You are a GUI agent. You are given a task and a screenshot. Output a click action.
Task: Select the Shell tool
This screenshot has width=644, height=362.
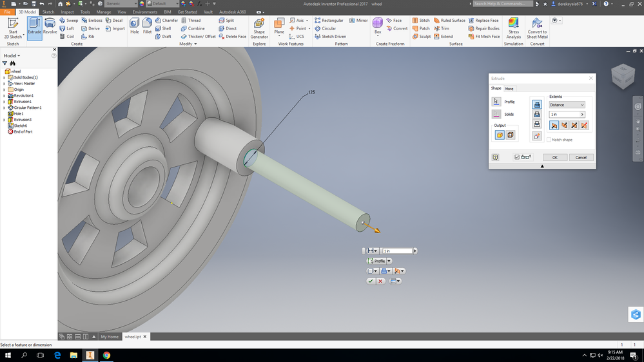(163, 28)
